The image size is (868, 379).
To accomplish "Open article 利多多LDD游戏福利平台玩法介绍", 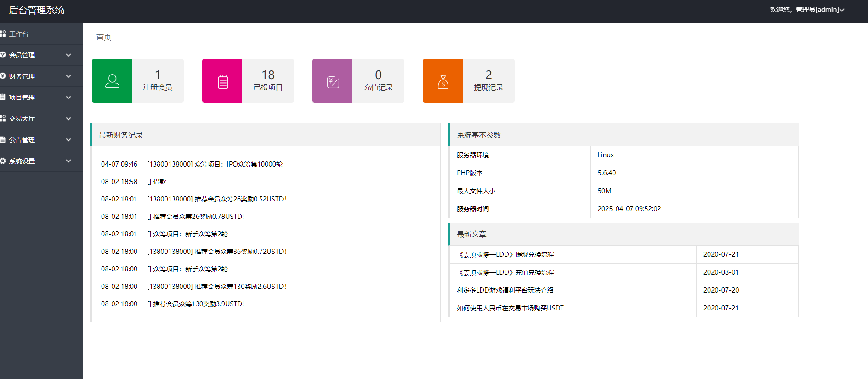I will (505, 290).
